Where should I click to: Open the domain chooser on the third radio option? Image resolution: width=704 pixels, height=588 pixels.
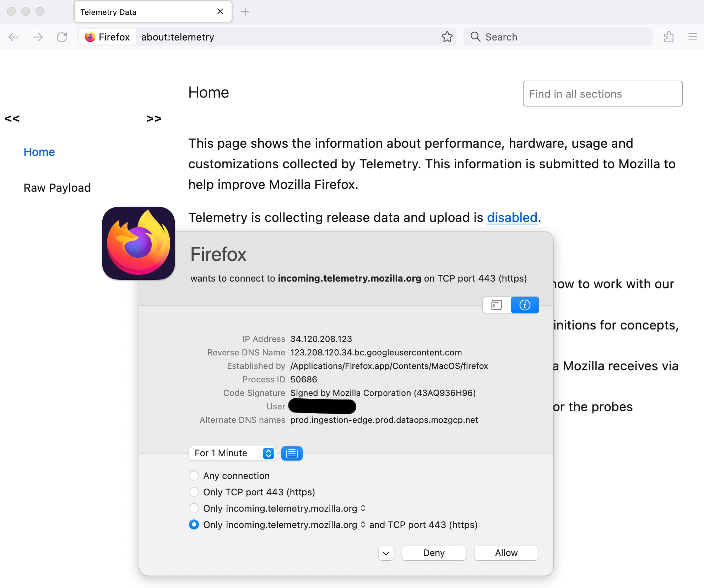(x=363, y=508)
